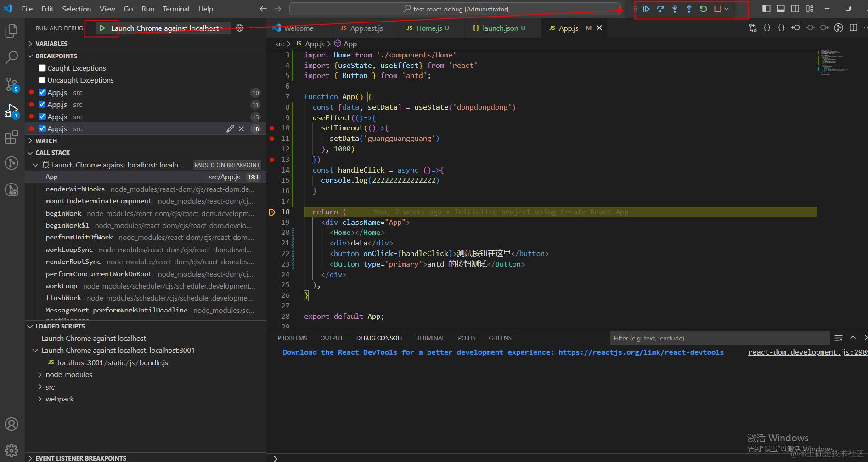Viewport: 868px width, 462px height.
Task: Open the Manage gear in the activity bar
Action: tap(11, 451)
